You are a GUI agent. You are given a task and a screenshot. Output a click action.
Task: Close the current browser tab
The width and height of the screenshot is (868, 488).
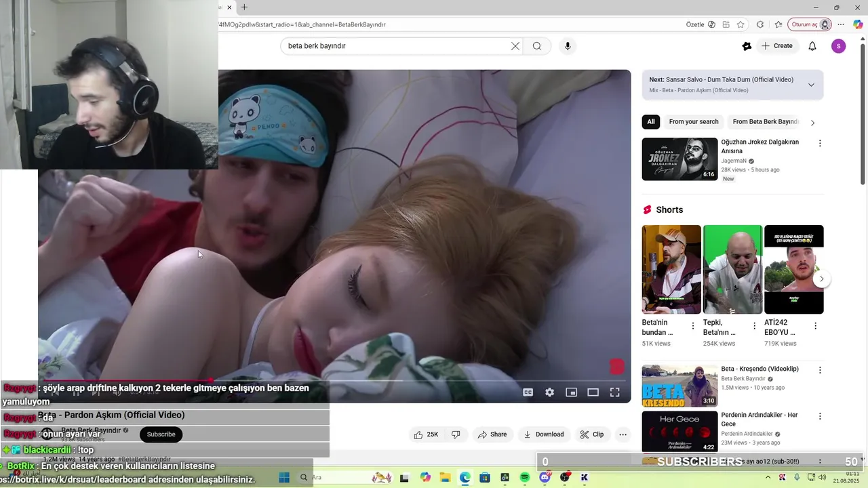[x=229, y=7]
